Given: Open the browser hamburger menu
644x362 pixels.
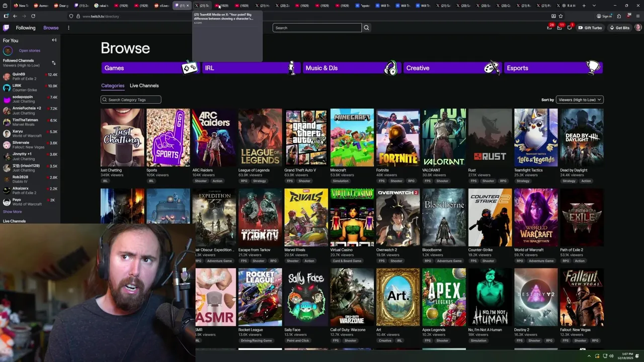Looking at the screenshot, I should click(638, 16).
